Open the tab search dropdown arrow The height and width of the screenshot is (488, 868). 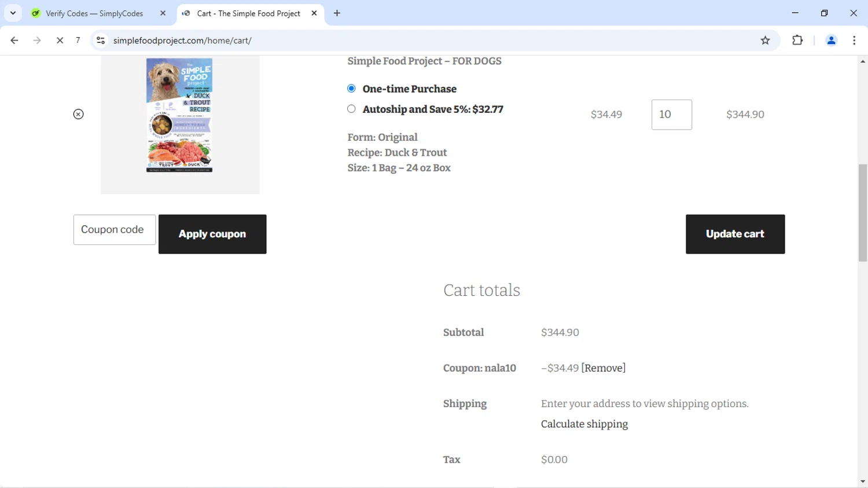tap(13, 13)
